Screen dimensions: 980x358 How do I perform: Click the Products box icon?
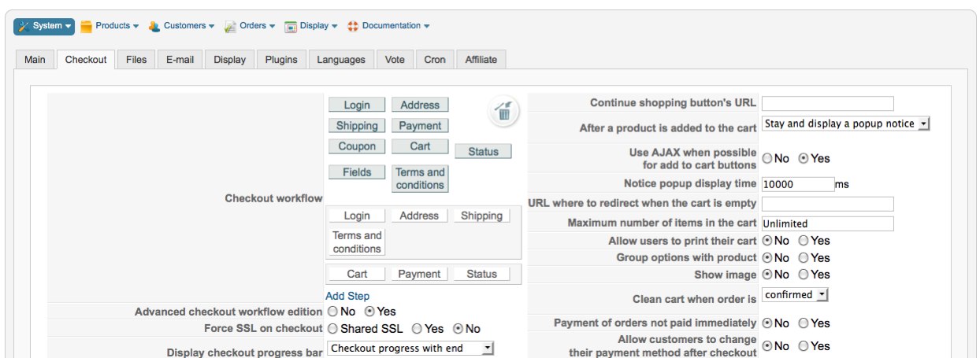(x=87, y=27)
